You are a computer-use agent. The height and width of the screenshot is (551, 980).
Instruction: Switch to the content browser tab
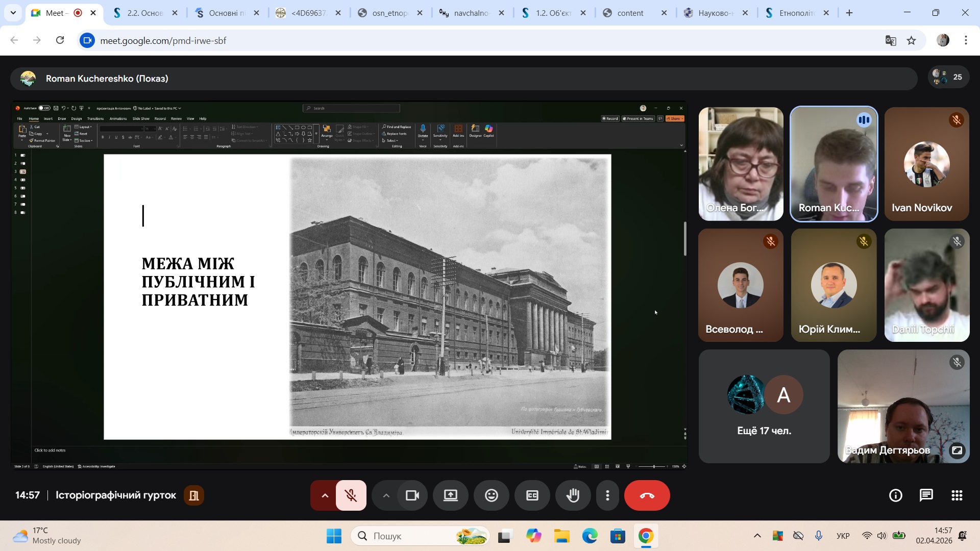[630, 13]
